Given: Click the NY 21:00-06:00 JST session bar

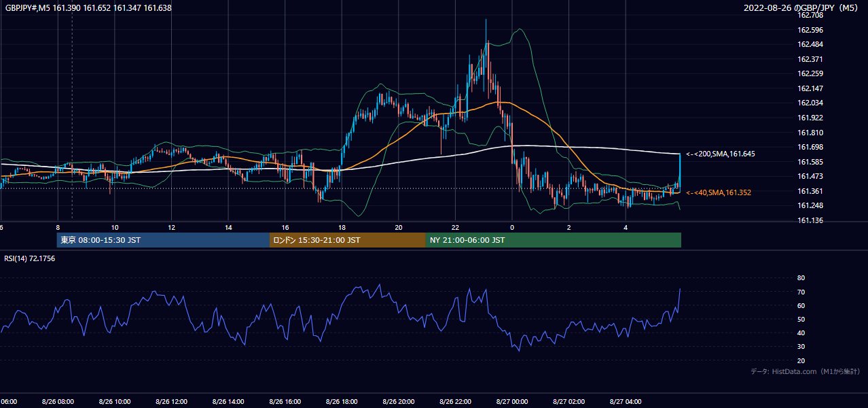Looking at the screenshot, I should 554,240.
